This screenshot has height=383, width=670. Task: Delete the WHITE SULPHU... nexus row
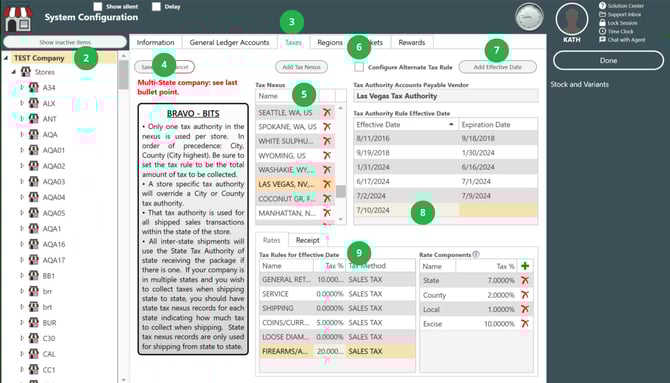327,141
